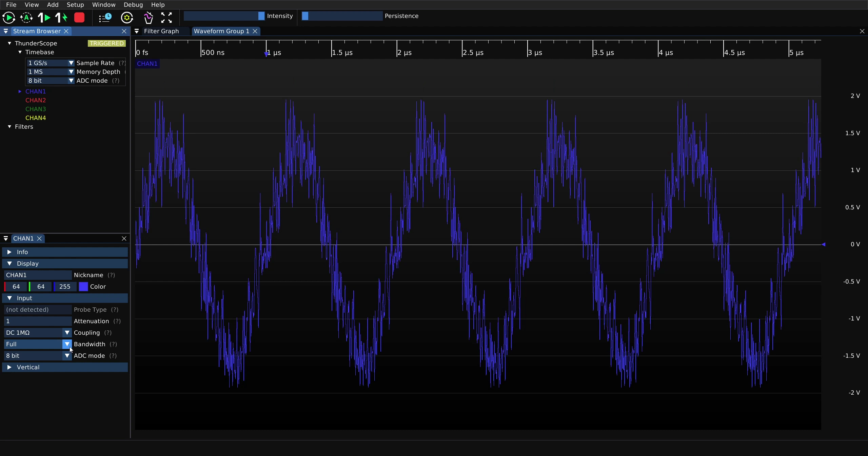Close the Waveform Group 1 tab

(255, 31)
